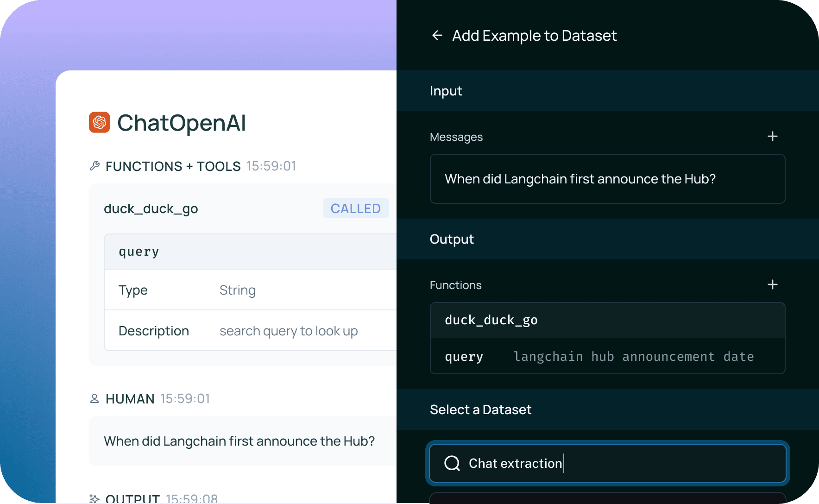Click the Input section header
This screenshot has width=819, height=504.
point(607,91)
